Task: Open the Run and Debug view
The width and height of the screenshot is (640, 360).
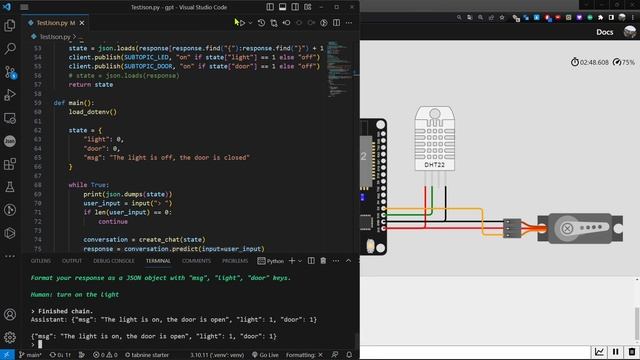Action: pyautogui.click(x=9, y=95)
